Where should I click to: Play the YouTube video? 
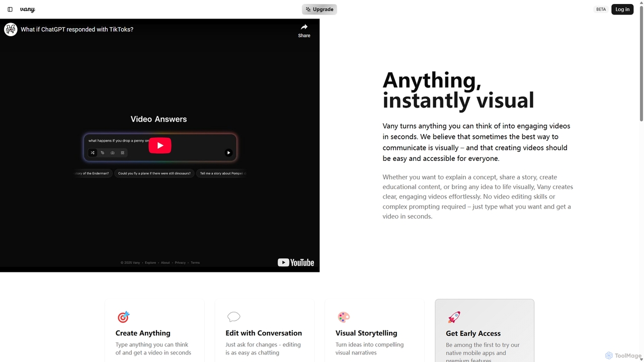[160, 145]
